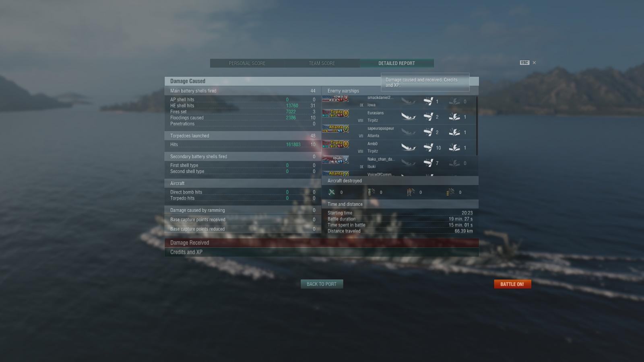This screenshot has width=644, height=362.
Task: Click fighter aircraft destroyed icon
Action: pyautogui.click(x=332, y=192)
